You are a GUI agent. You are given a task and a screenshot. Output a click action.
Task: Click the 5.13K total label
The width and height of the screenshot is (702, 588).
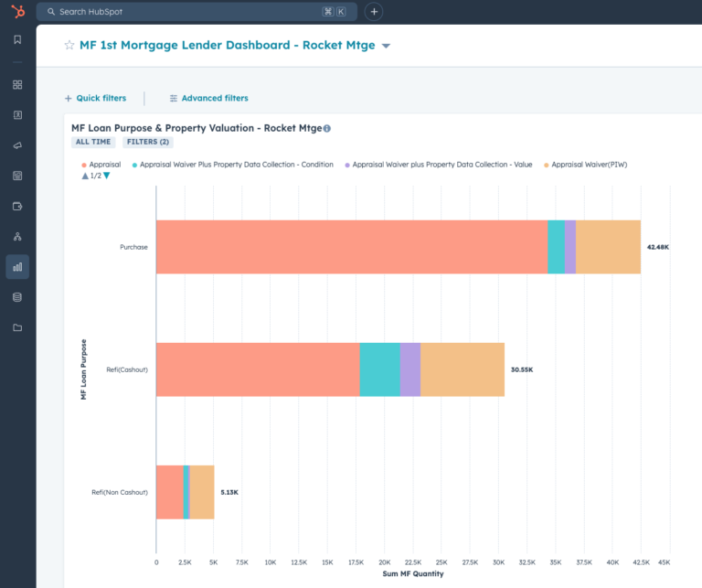click(x=229, y=492)
